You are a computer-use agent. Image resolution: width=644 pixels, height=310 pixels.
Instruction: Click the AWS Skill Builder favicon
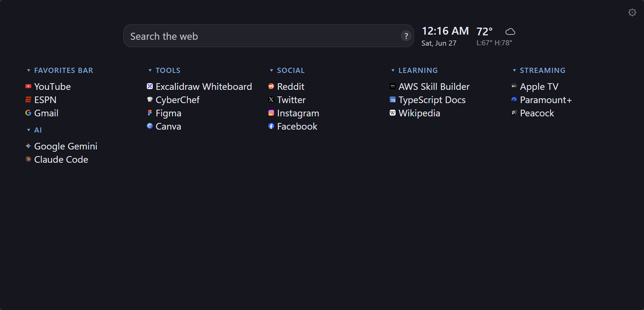point(393,86)
